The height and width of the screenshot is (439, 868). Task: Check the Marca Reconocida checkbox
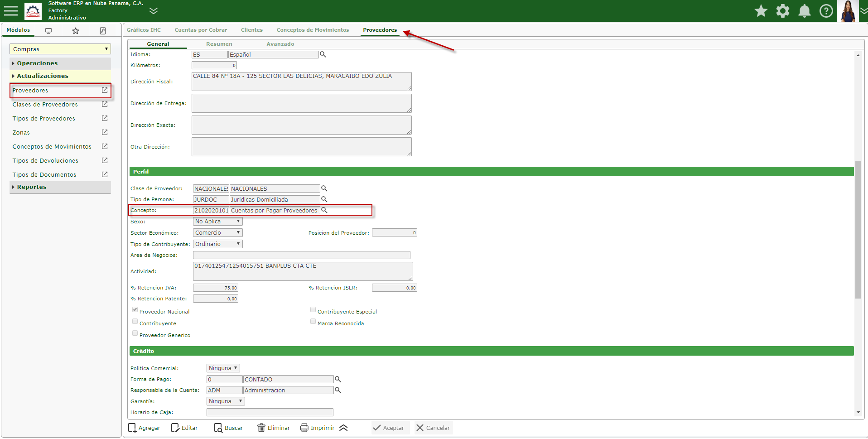(313, 322)
